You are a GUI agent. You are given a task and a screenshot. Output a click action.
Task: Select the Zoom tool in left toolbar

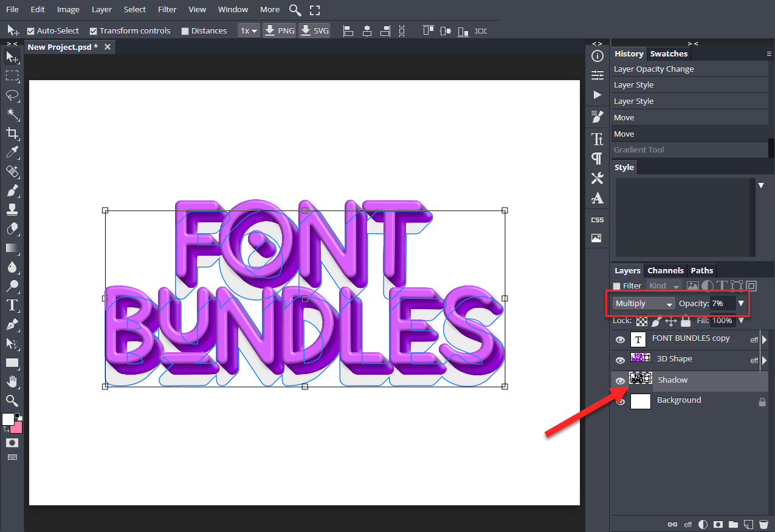[12, 400]
